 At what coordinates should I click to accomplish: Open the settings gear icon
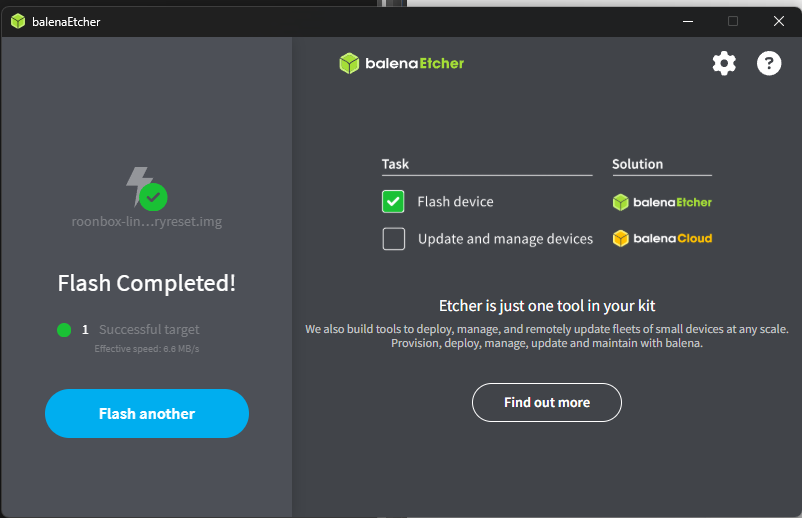(724, 64)
